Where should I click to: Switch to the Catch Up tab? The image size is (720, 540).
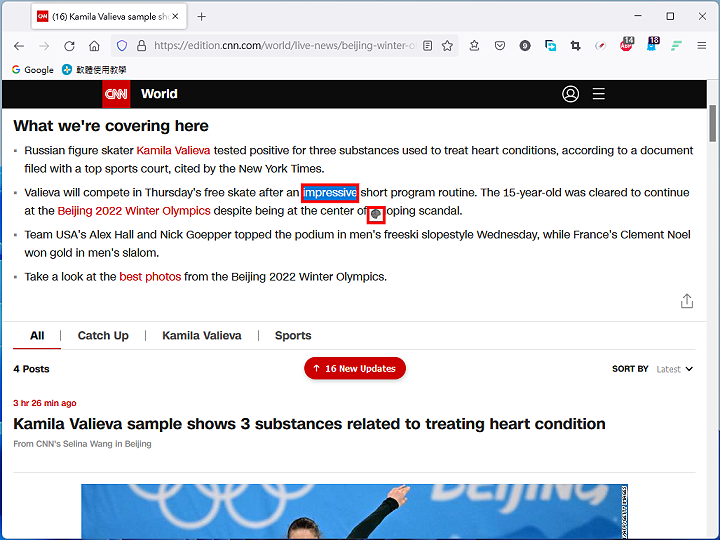(103, 336)
